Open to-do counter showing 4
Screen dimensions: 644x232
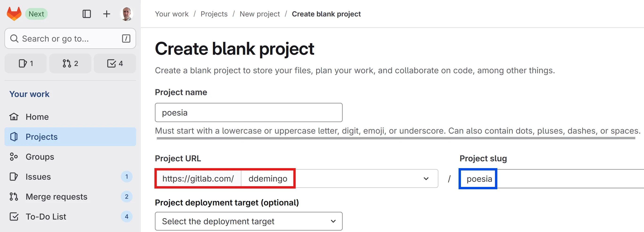pyautogui.click(x=115, y=63)
